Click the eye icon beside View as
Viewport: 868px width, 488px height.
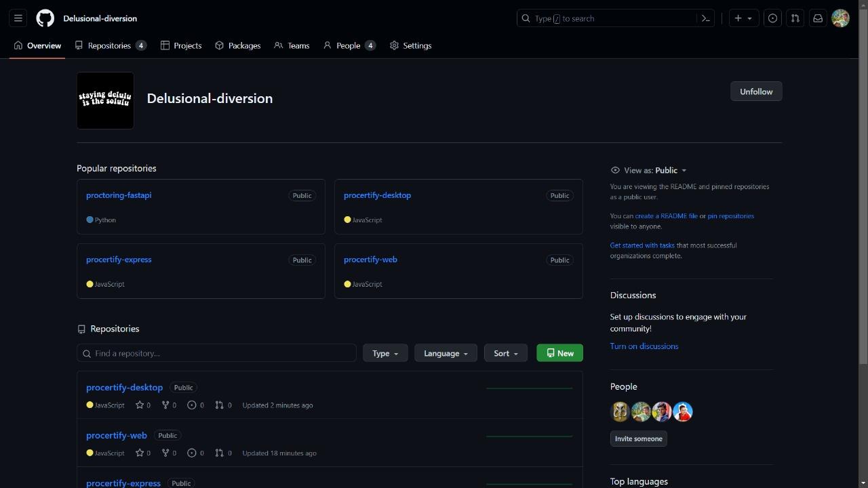coord(615,170)
